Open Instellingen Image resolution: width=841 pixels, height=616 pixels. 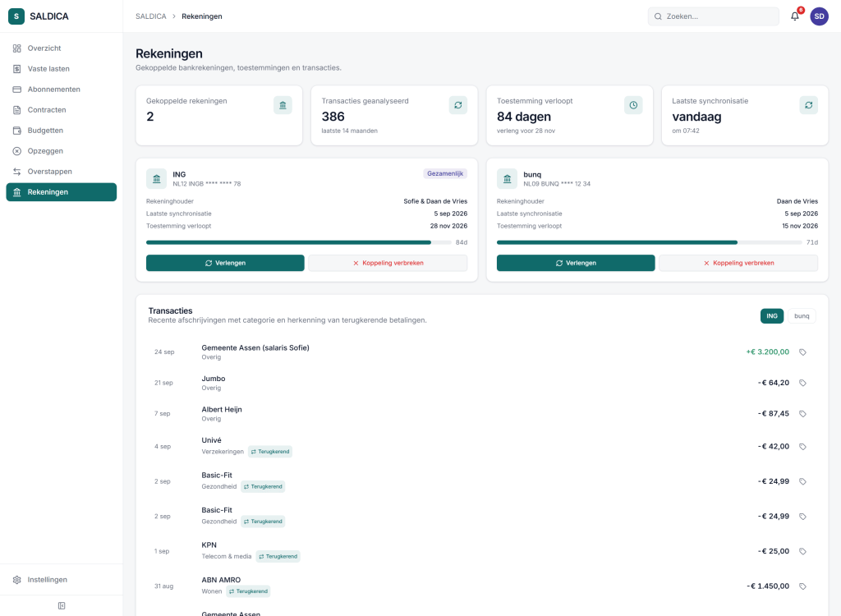(61, 580)
